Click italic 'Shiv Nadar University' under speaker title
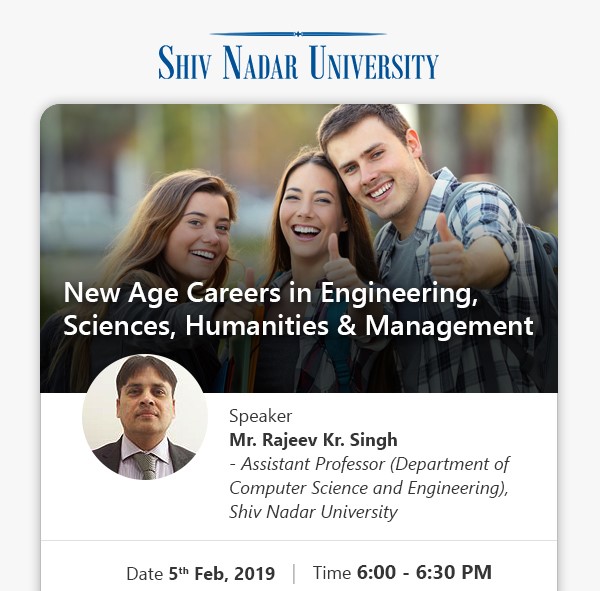600x591 pixels. tap(313, 512)
